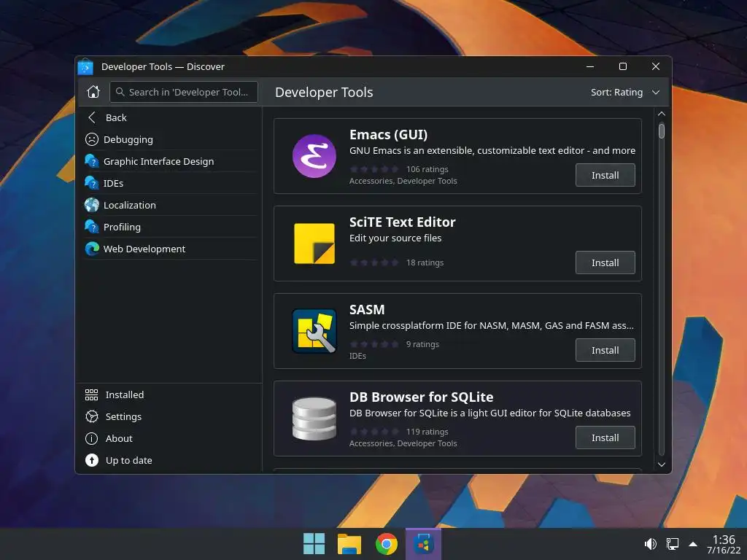Install DB Browser for SQLite
Image resolution: width=747 pixels, height=560 pixels.
pos(605,437)
